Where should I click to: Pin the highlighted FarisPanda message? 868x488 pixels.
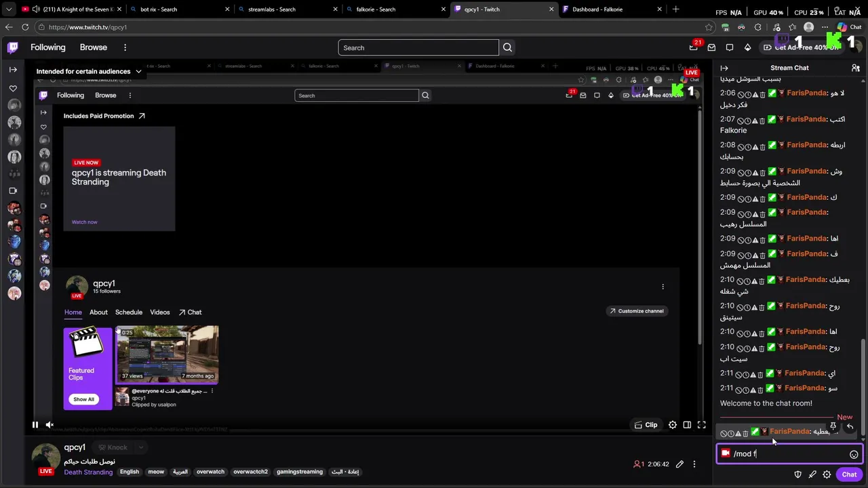point(833,426)
